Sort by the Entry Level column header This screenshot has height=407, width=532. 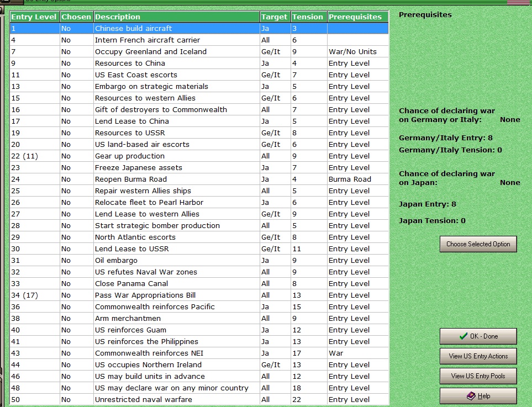coord(35,17)
